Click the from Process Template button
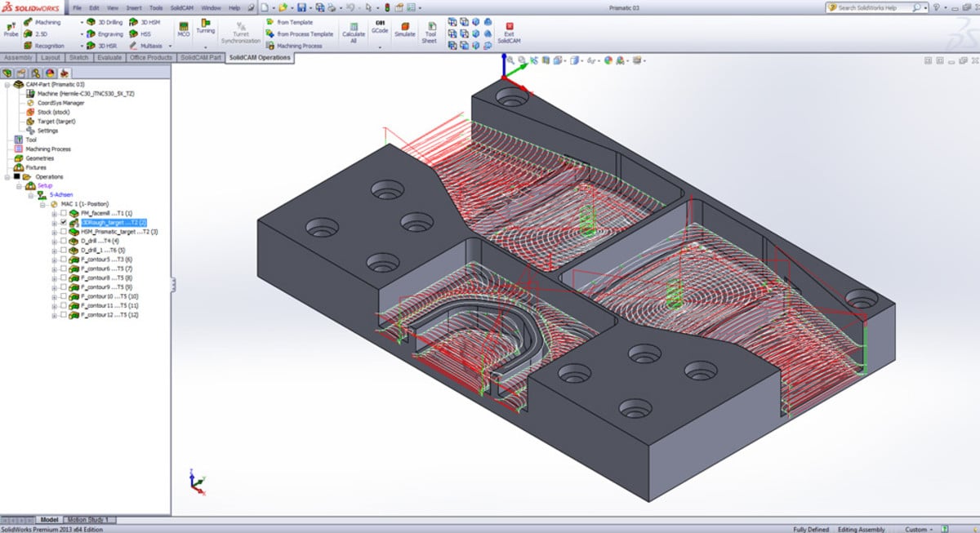This screenshot has width=980, height=533. (x=305, y=34)
